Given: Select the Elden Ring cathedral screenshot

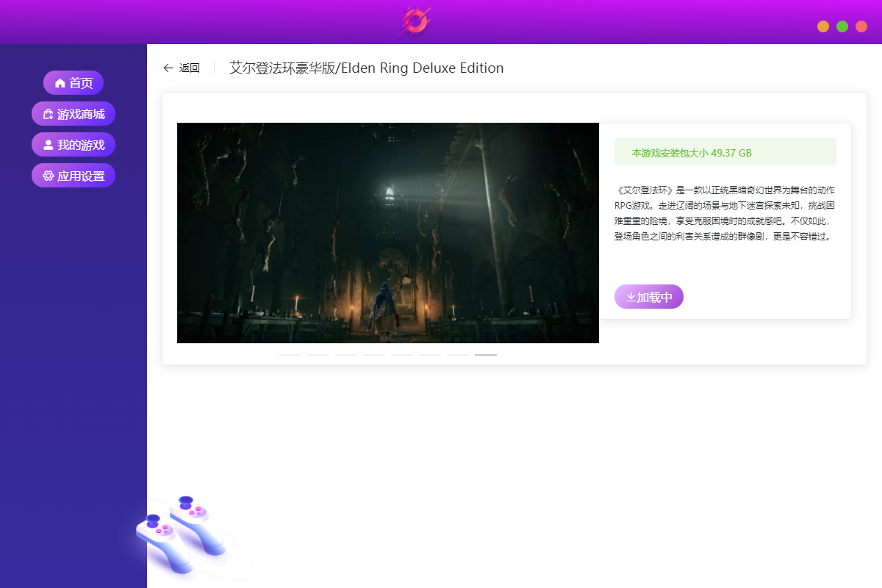Looking at the screenshot, I should pyautogui.click(x=388, y=233).
